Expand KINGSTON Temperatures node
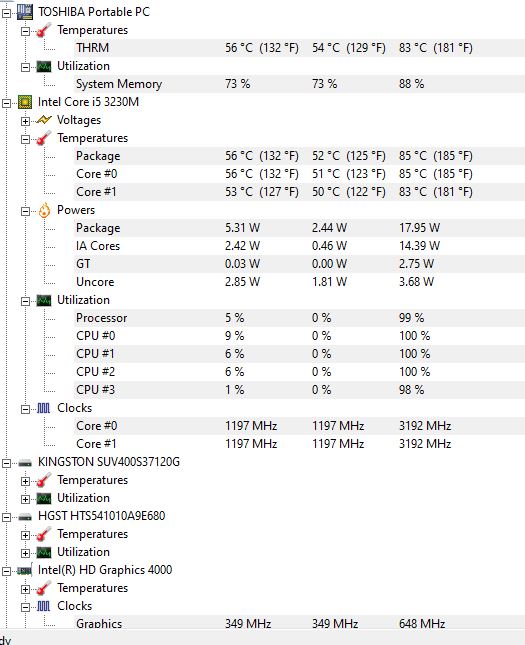This screenshot has height=645, width=525. tap(25, 481)
